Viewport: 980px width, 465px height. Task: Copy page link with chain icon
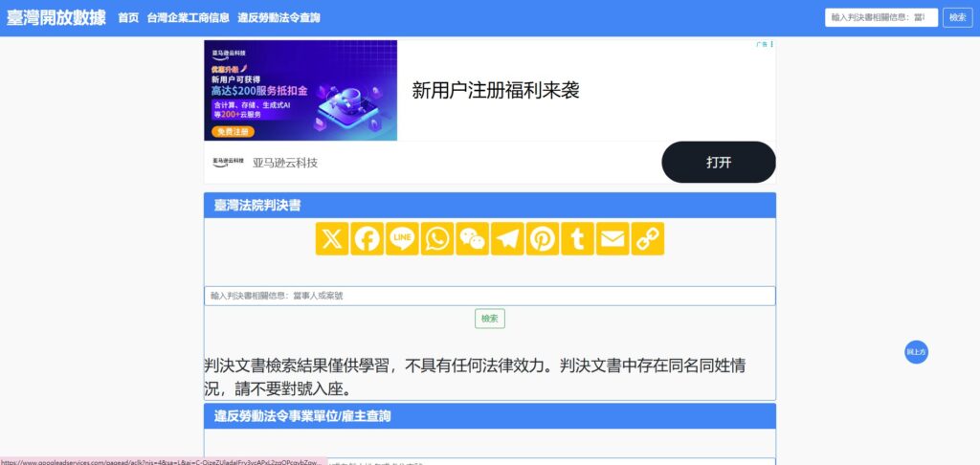[648, 239]
